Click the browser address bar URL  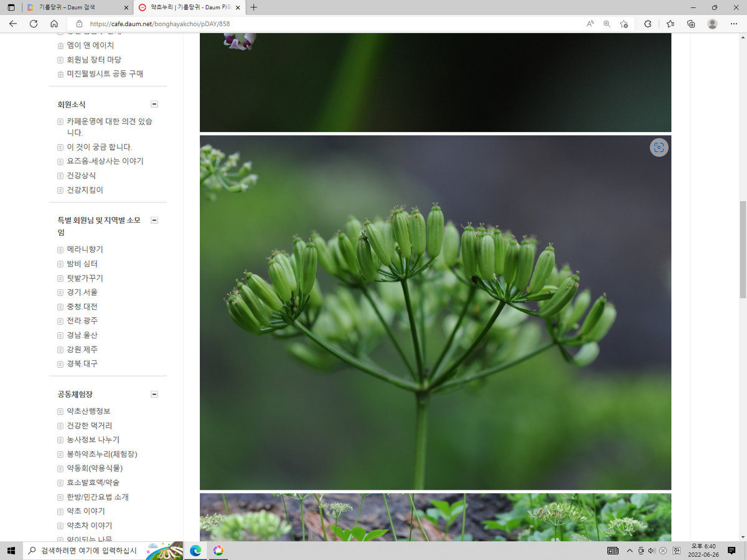point(160,24)
